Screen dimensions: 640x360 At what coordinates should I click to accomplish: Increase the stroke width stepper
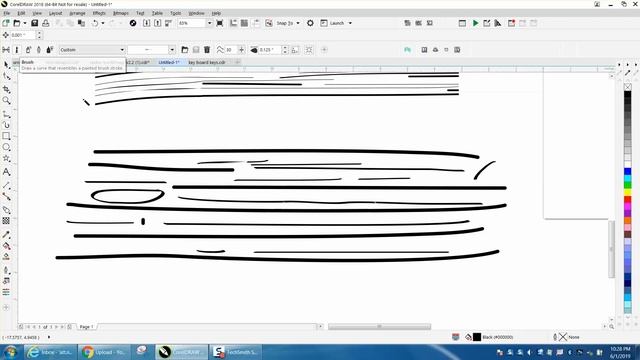pos(285,47)
